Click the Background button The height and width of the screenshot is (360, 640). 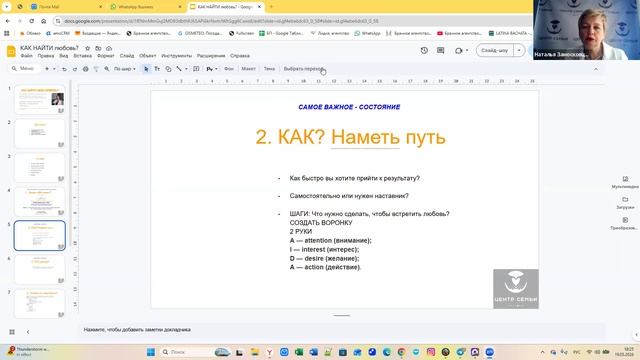click(x=229, y=69)
